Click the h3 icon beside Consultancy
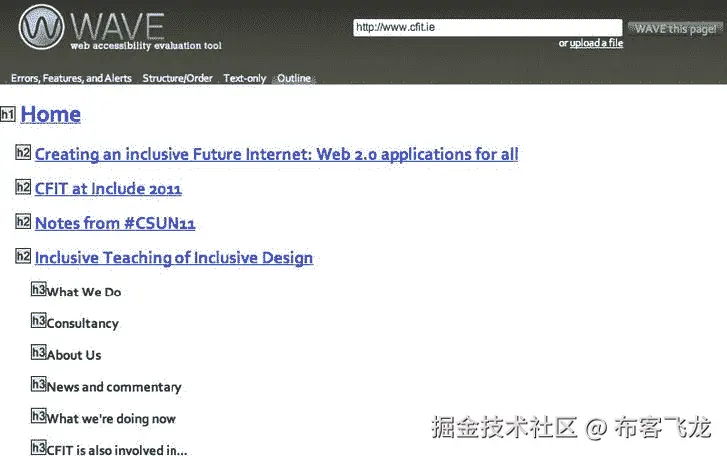 point(38,320)
